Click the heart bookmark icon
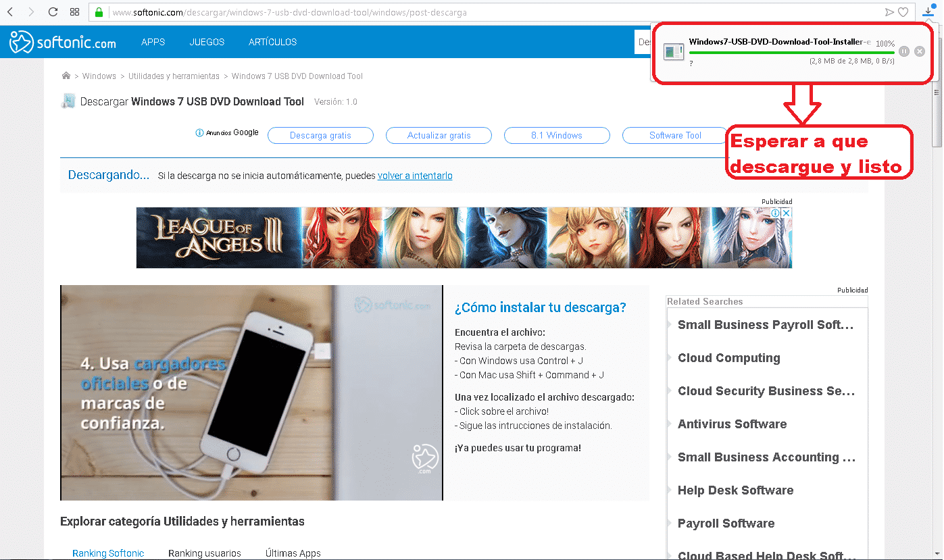The width and height of the screenshot is (944, 560). coord(903,12)
